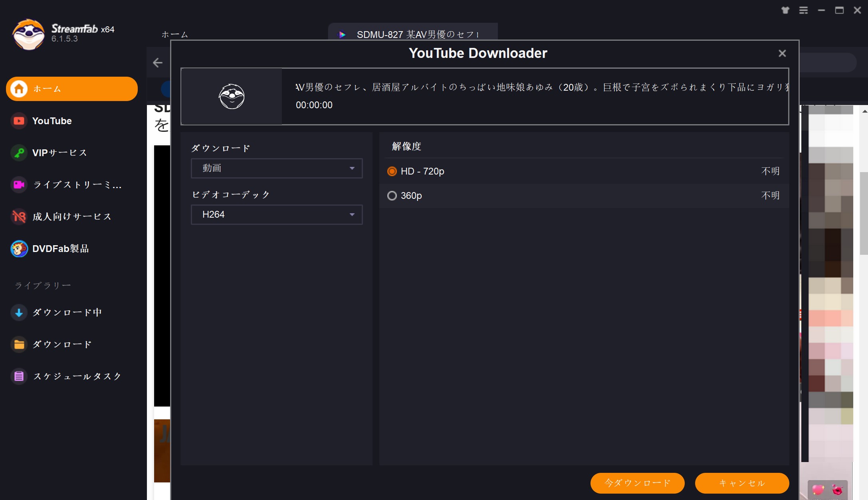Open ライブストリーミング sidebar item
This screenshot has height=500, width=868.
[72, 185]
